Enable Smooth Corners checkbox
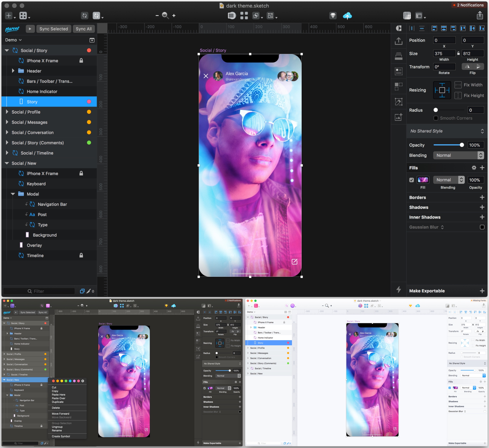The height and width of the screenshot is (448, 489). (436, 118)
